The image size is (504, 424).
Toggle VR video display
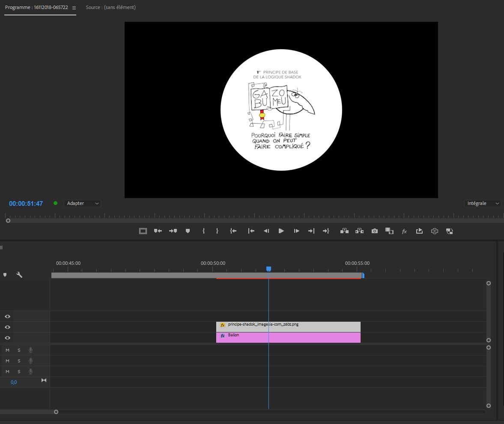[435, 231]
